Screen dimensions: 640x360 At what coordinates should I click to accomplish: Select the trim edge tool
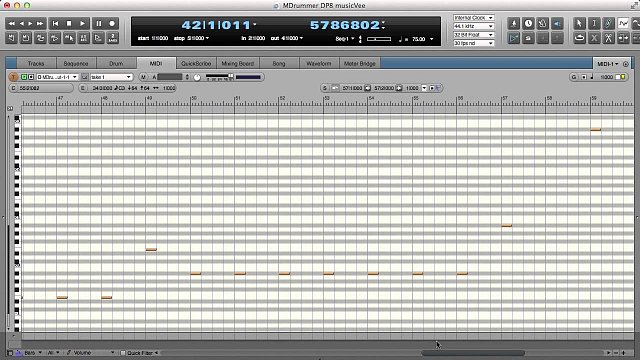pyautogui.click(x=623, y=38)
